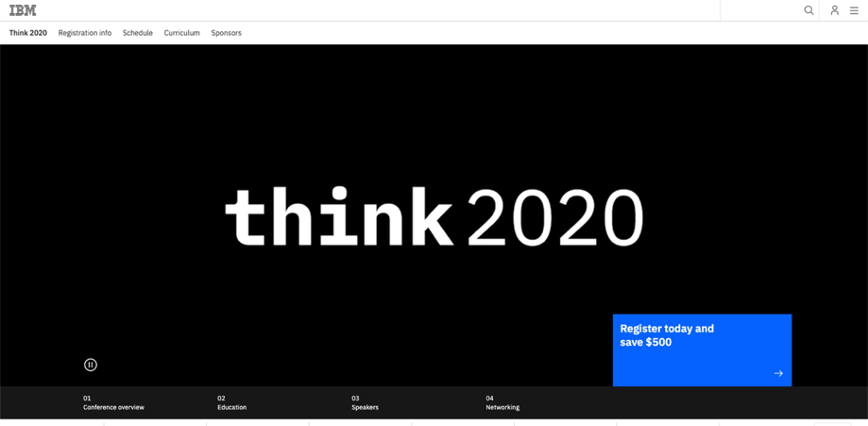This screenshot has height=426, width=868.
Task: Open the Curriculum nav link
Action: point(181,33)
